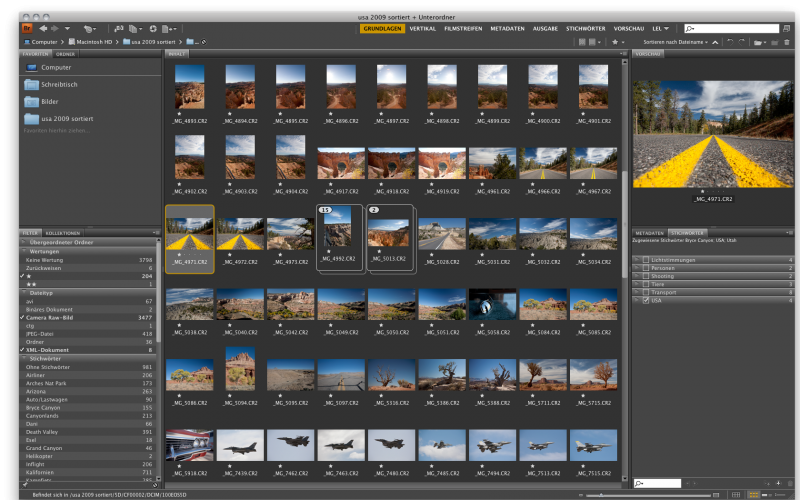Image resolution: width=800 pixels, height=500 pixels.
Task: Open the Sortieren nach Dateiname dropdown
Action: pyautogui.click(x=676, y=42)
